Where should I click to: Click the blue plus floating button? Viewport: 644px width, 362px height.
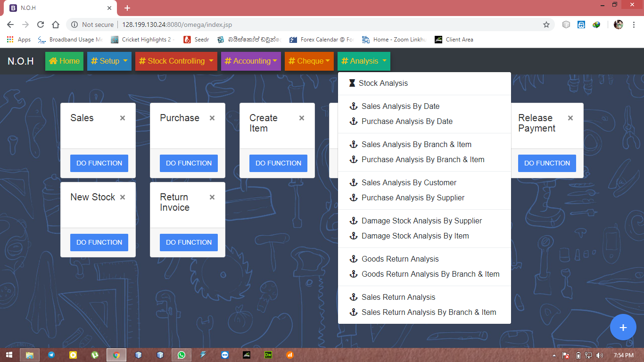(623, 327)
